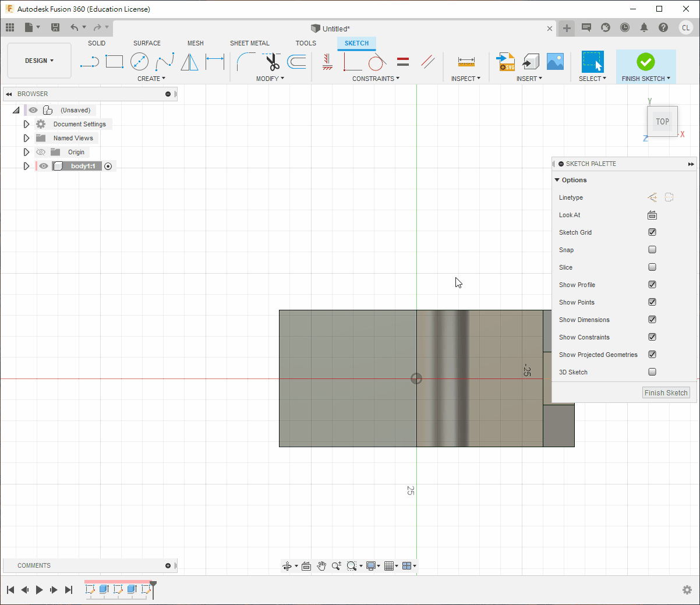Turn on 3D Sketch checkbox
The width and height of the screenshot is (700, 605).
[x=652, y=372]
